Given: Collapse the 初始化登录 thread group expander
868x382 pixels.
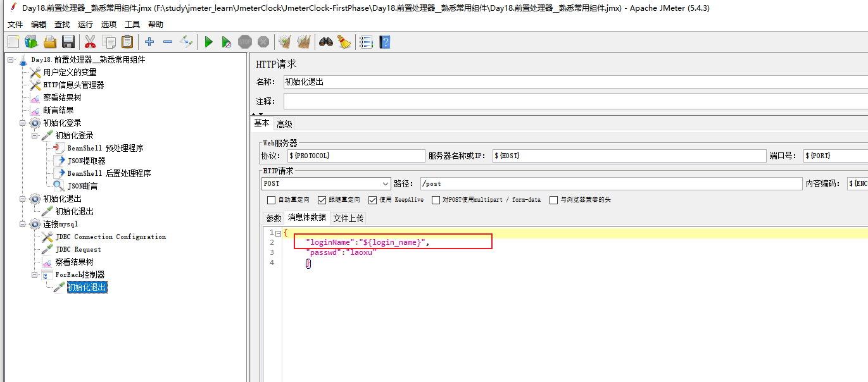Looking at the screenshot, I should (23, 123).
